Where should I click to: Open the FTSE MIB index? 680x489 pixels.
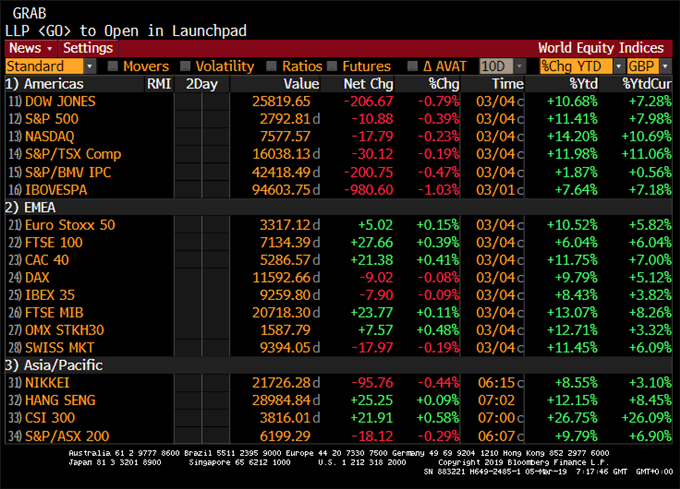[54, 313]
